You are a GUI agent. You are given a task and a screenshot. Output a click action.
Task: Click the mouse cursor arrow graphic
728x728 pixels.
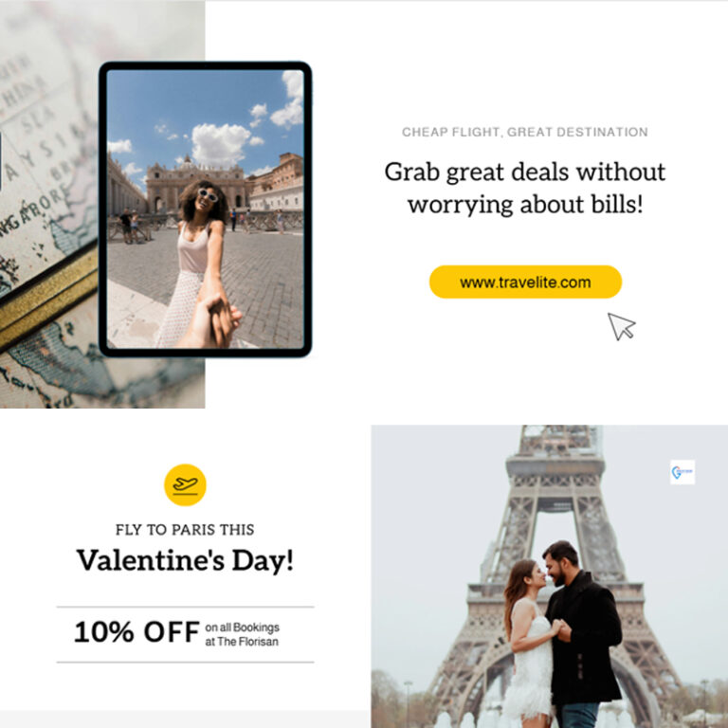tap(621, 326)
